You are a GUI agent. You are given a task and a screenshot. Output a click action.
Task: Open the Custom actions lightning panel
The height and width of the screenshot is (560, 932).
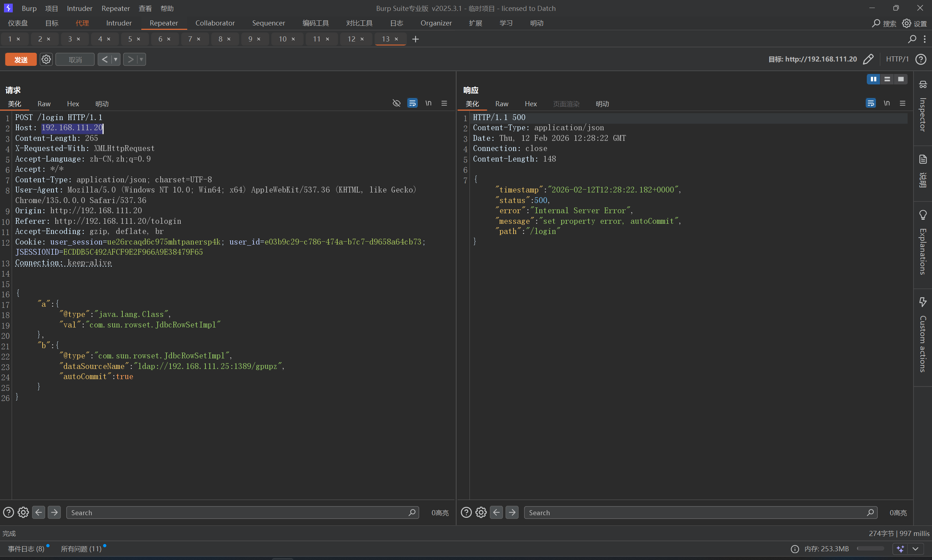point(923,302)
